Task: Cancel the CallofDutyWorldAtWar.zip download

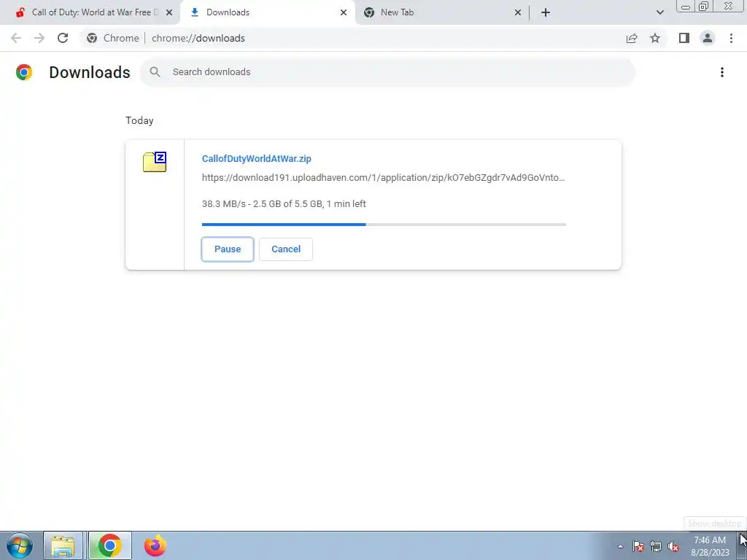Action: tap(286, 249)
